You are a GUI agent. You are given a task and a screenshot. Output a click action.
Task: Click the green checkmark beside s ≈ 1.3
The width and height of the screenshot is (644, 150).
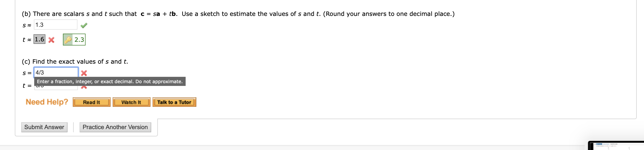pyautogui.click(x=84, y=25)
